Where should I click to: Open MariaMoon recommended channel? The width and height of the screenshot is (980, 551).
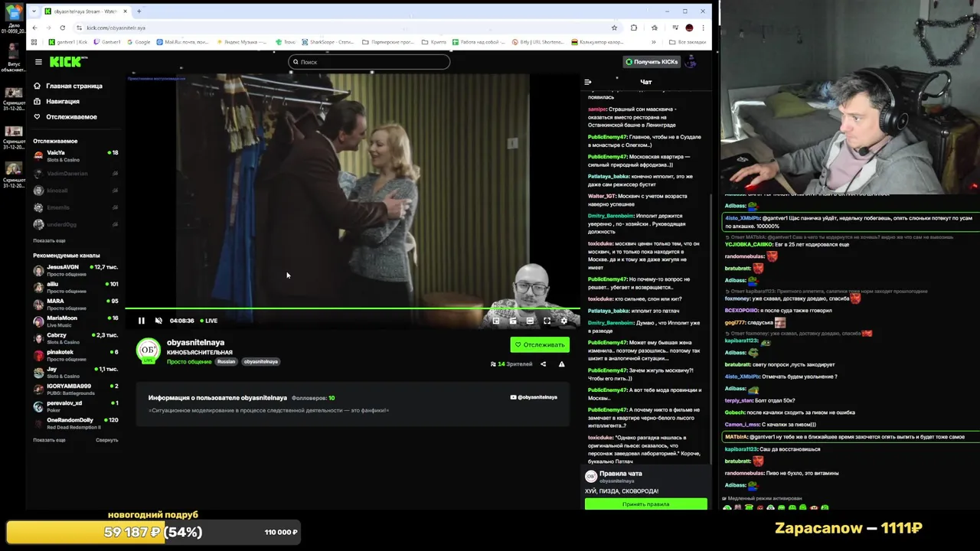[x=76, y=321]
